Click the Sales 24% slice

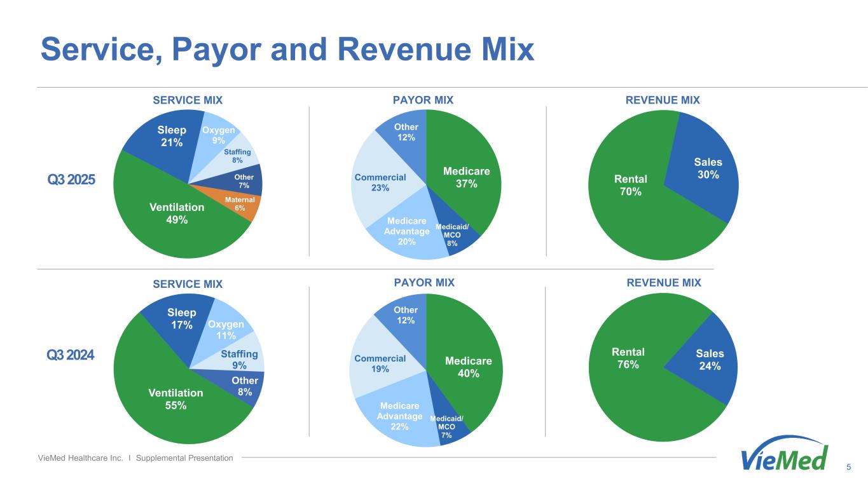click(x=710, y=360)
